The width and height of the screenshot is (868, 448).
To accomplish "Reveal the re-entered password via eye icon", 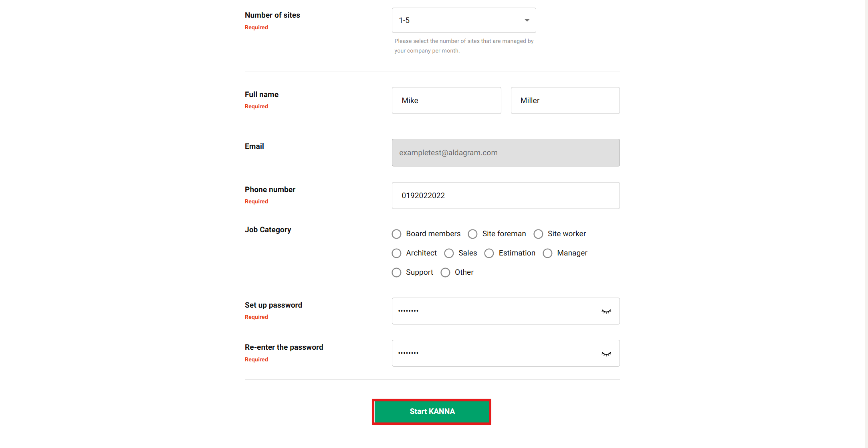I will (x=606, y=354).
